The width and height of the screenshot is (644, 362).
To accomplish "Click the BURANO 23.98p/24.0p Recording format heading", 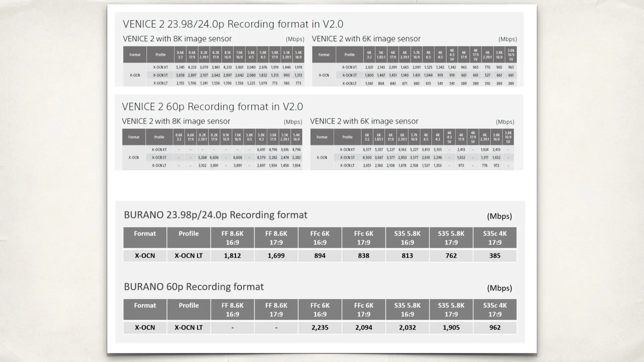I will click(x=215, y=215).
